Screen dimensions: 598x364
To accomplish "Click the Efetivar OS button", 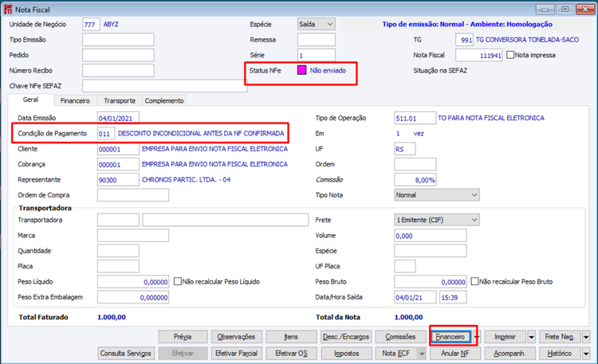I will pyautogui.click(x=291, y=354).
